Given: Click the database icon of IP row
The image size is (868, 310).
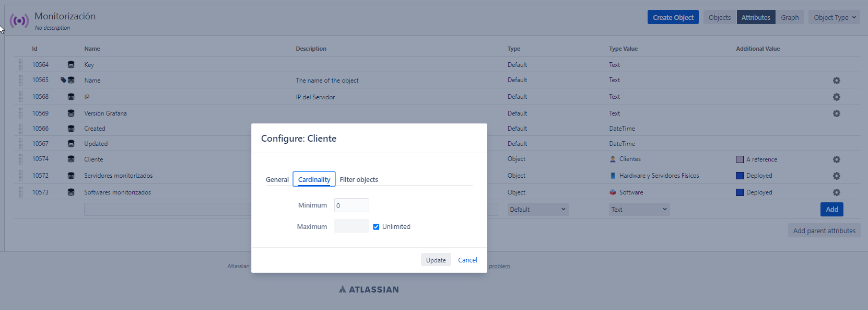Looking at the screenshot, I should click(71, 97).
